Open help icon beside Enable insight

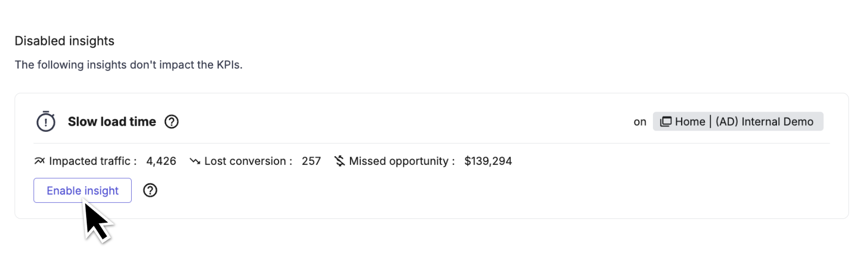coord(150,190)
